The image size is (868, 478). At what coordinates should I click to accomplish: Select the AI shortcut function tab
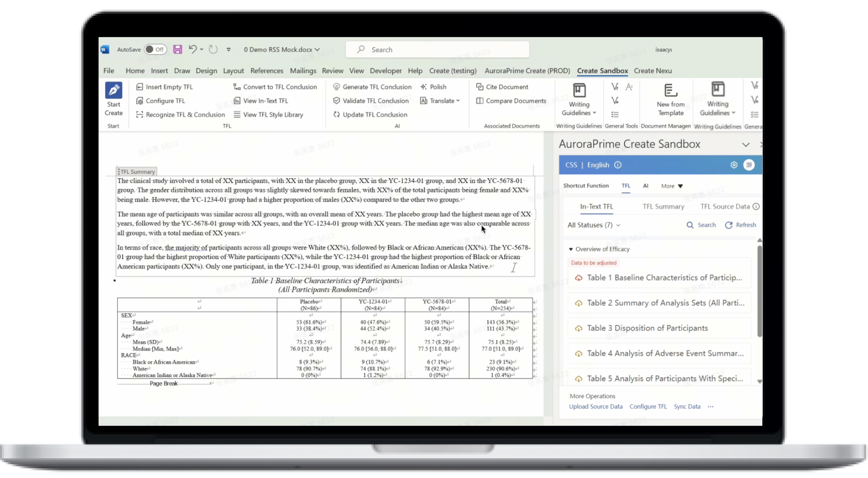[646, 186]
